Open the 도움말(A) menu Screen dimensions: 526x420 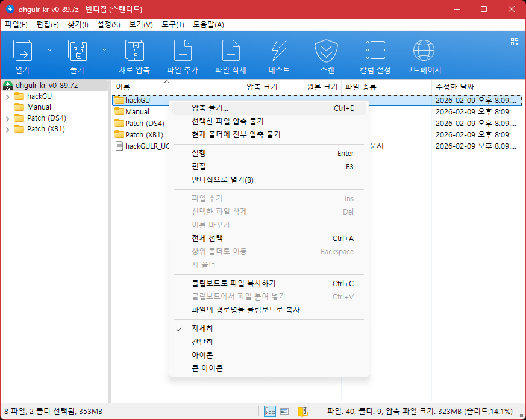click(208, 25)
